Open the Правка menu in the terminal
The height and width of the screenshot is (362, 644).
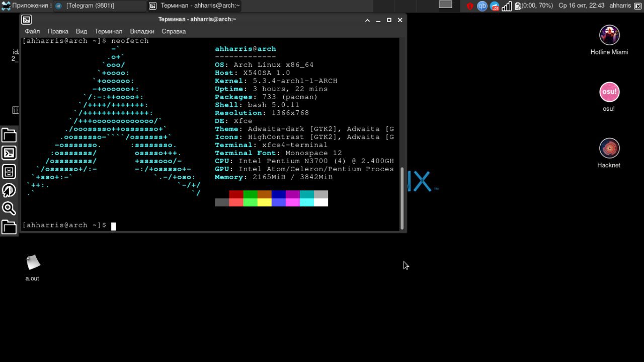58,31
